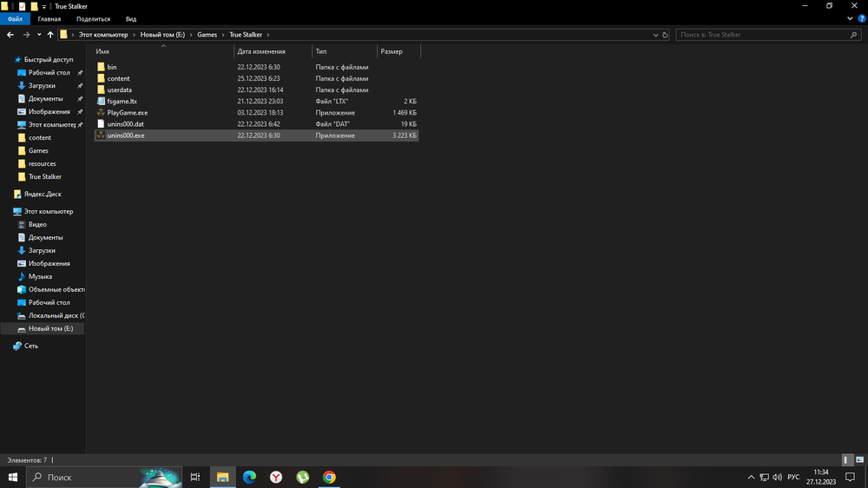The height and width of the screenshot is (488, 868).
Task: Expand the chevron after Новый том (E:)
Action: (x=191, y=35)
